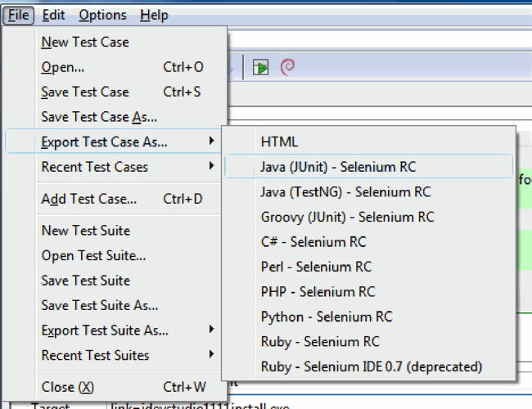
Task: Open the Edit menu
Action: coord(53,15)
